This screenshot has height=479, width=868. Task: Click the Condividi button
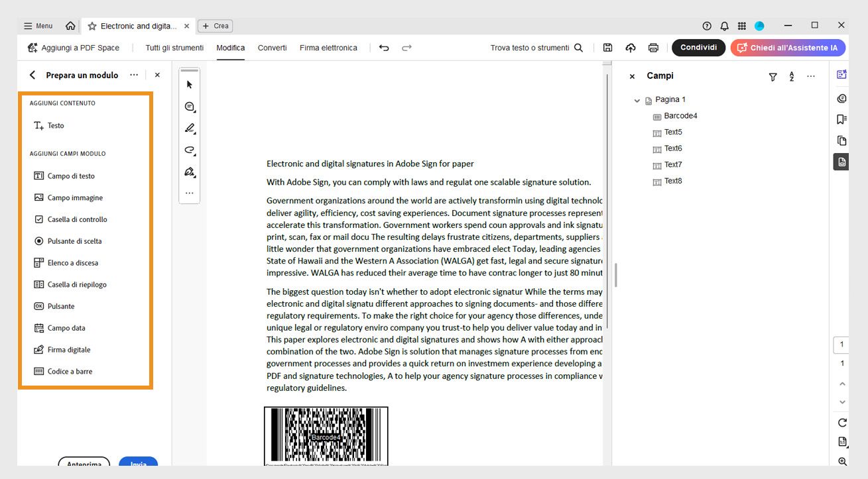point(698,48)
